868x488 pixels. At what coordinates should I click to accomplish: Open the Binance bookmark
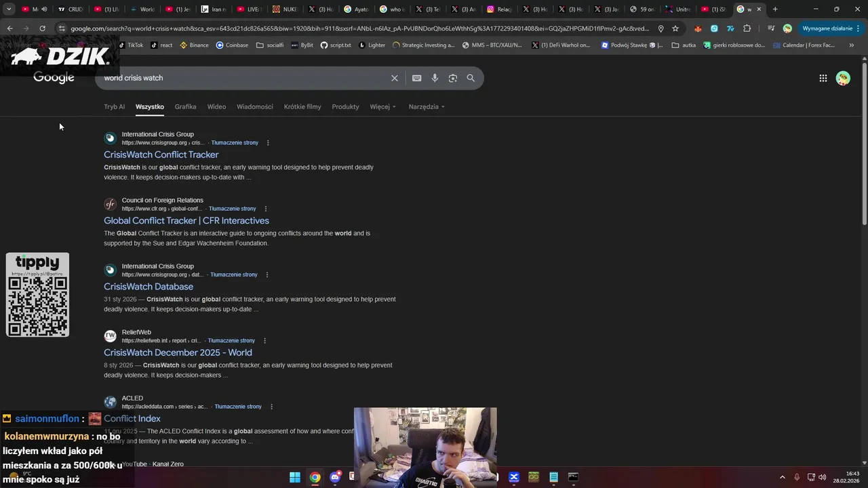(x=194, y=45)
